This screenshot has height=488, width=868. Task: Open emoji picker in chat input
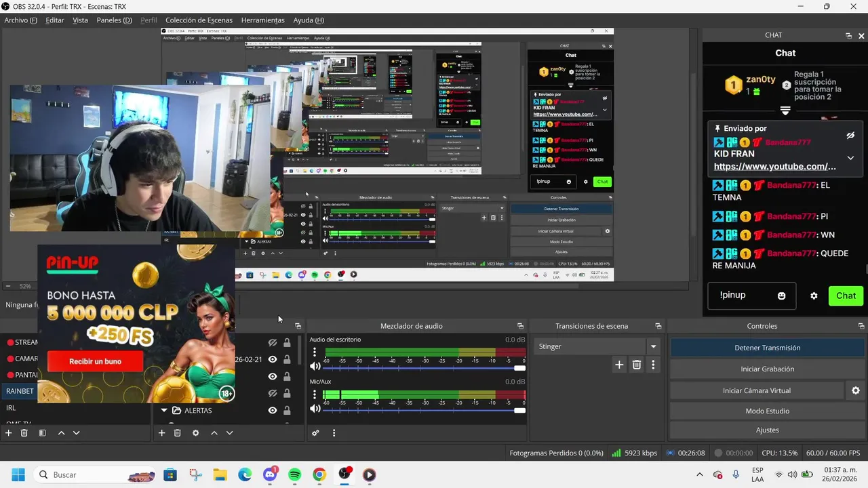point(781,296)
